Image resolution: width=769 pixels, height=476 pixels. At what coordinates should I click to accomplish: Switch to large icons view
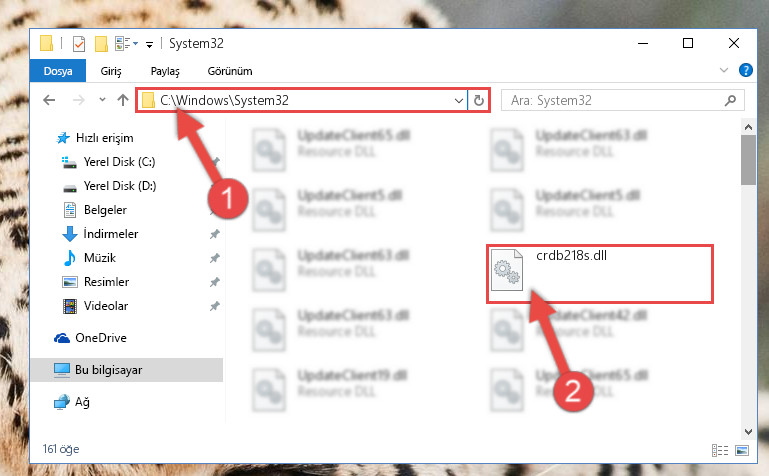pos(743,450)
